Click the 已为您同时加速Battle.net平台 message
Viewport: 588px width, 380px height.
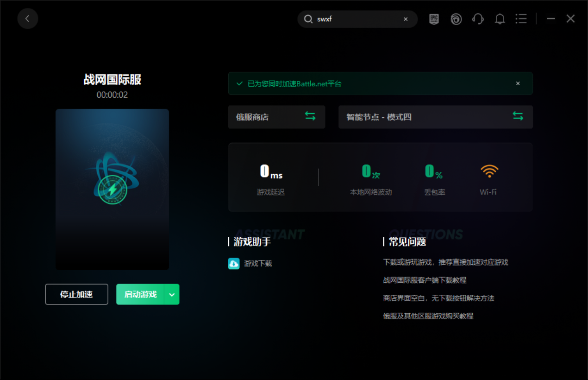[x=294, y=83]
